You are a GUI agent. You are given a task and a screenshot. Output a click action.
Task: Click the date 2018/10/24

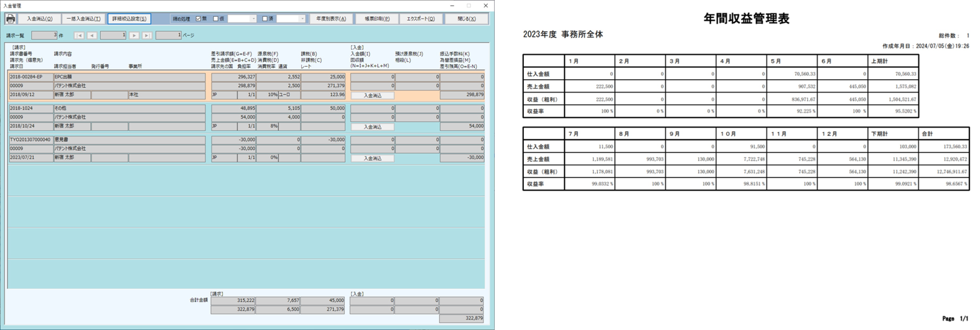30,126
